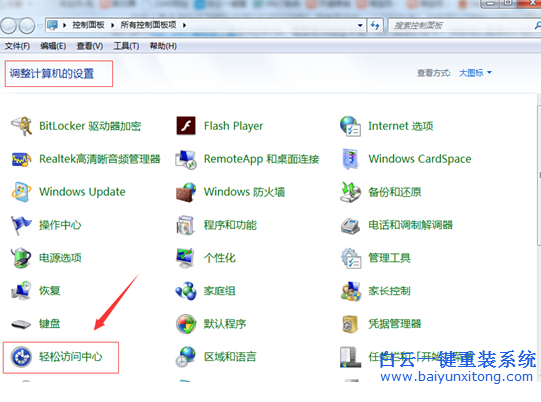Open 电话和调制解调器 icon
This screenshot has height=402, width=541.
(350, 225)
